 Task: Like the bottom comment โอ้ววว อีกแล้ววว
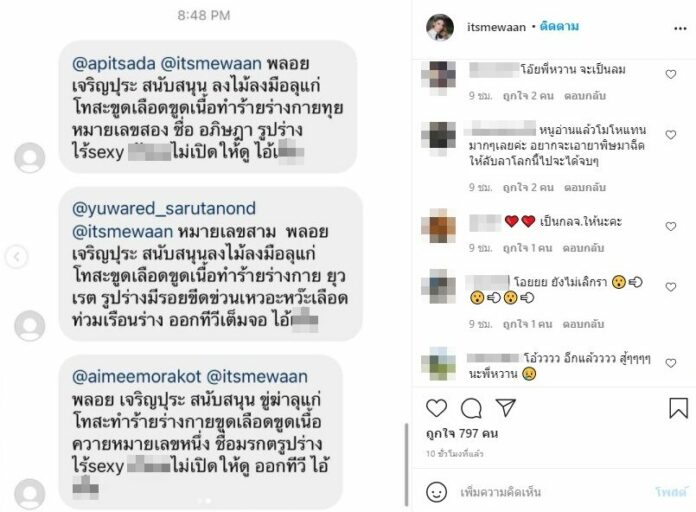(x=671, y=363)
